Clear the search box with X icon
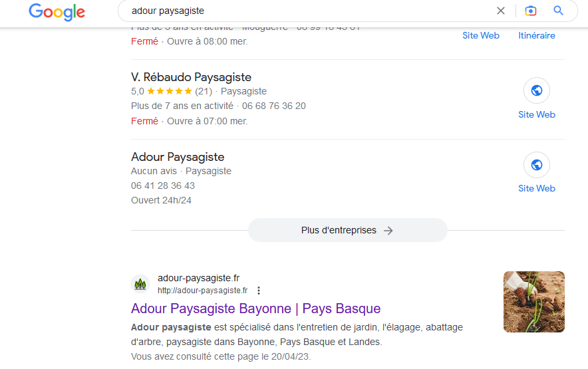 point(501,11)
